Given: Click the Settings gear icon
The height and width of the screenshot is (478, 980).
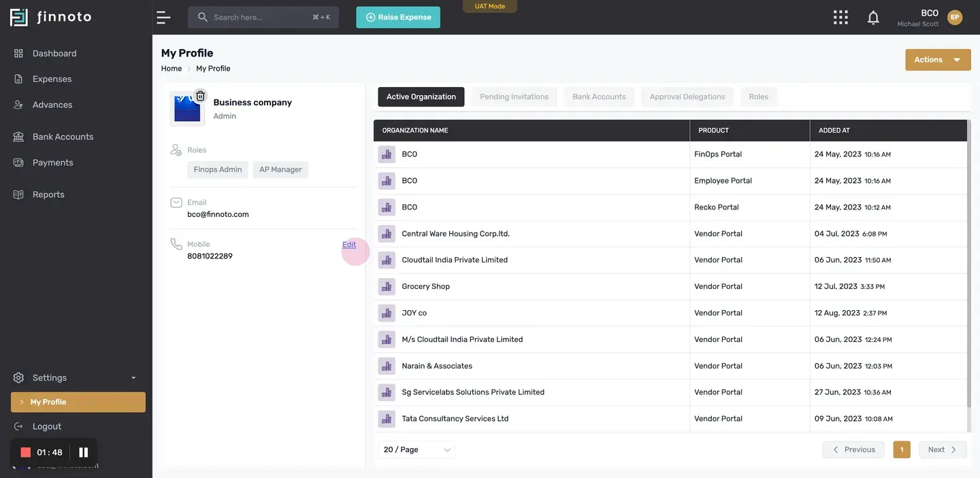Looking at the screenshot, I should [x=18, y=377].
